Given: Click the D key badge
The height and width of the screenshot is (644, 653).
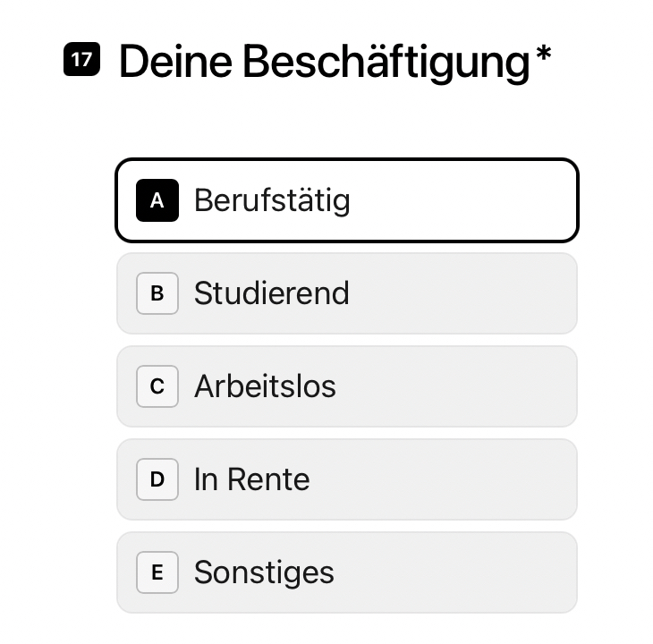Looking at the screenshot, I should click(157, 479).
